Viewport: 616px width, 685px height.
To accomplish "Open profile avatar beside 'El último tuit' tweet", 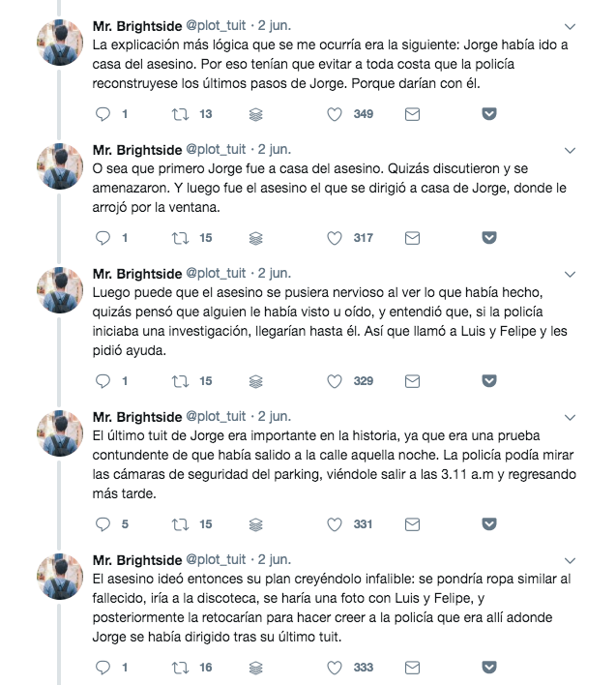I will 60,433.
